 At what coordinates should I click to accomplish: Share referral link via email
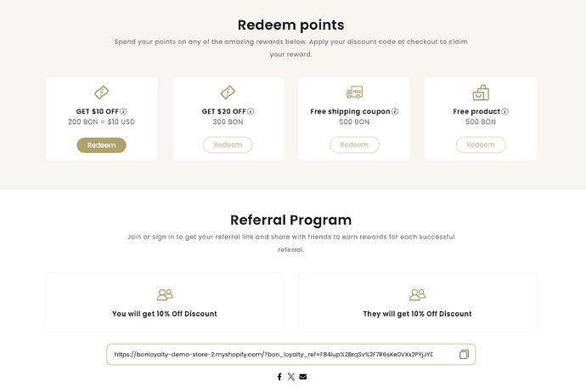[303, 377]
